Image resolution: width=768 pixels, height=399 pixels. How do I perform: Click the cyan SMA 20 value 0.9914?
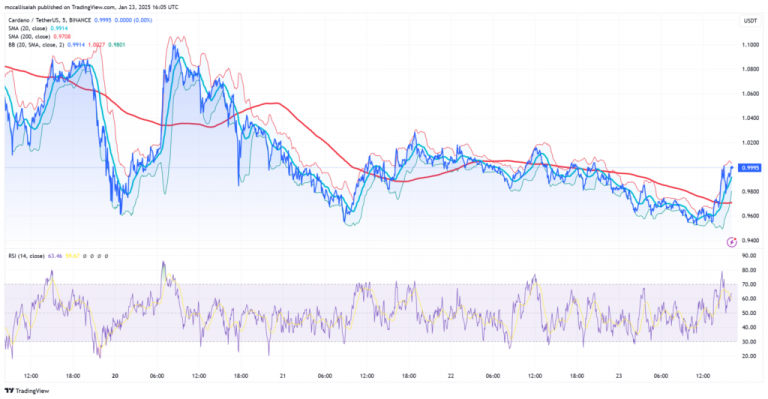point(59,28)
